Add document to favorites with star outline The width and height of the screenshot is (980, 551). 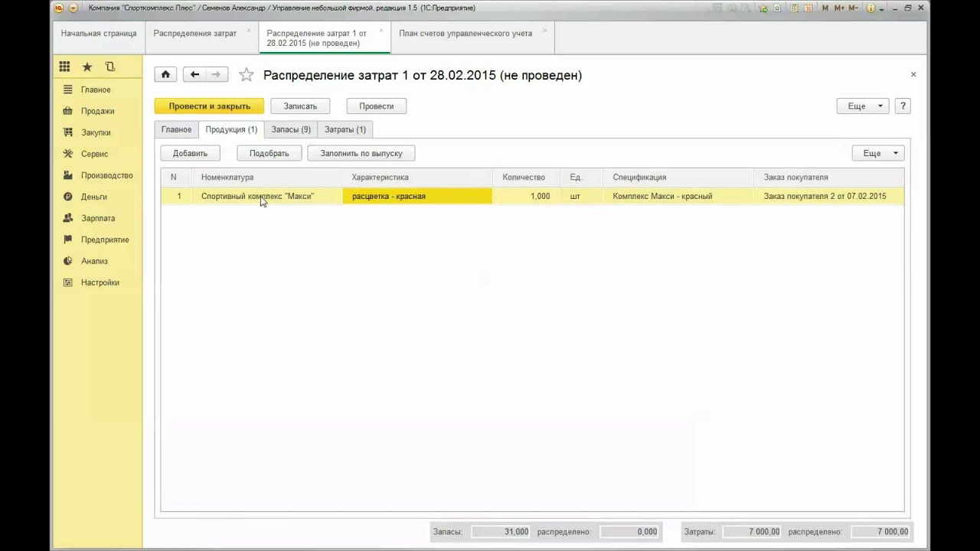tap(246, 75)
